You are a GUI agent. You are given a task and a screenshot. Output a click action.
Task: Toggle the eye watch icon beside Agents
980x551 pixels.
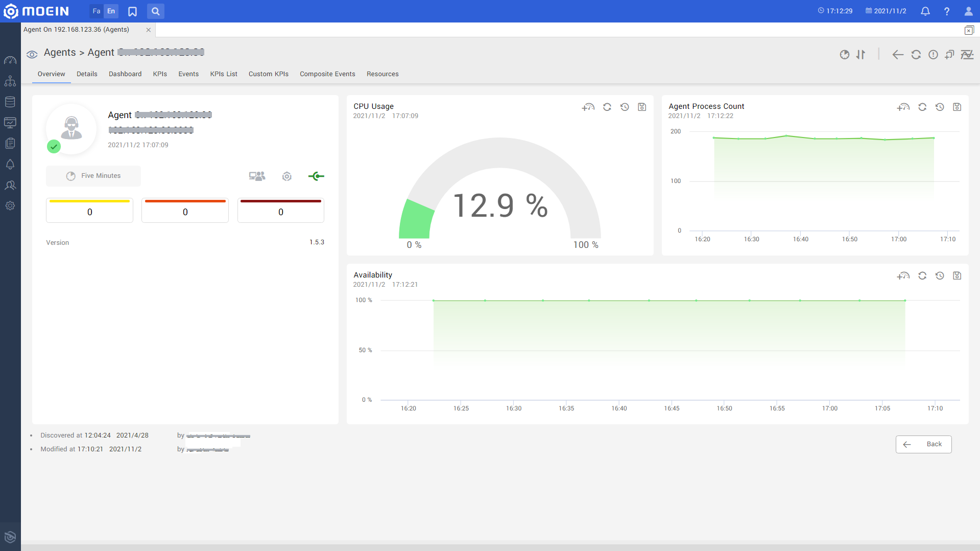[x=32, y=54]
